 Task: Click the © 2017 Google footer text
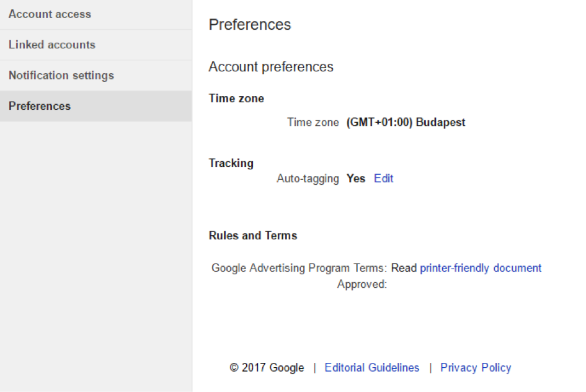tap(267, 368)
